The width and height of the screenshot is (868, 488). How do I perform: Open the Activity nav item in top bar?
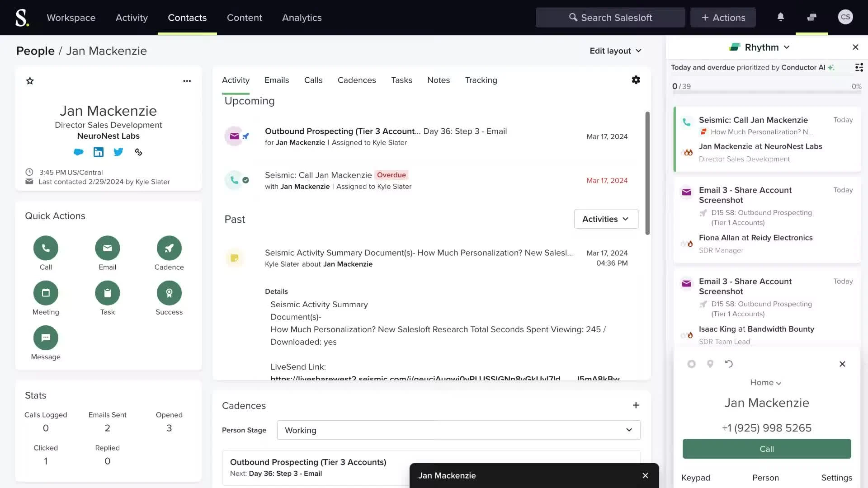click(x=132, y=18)
